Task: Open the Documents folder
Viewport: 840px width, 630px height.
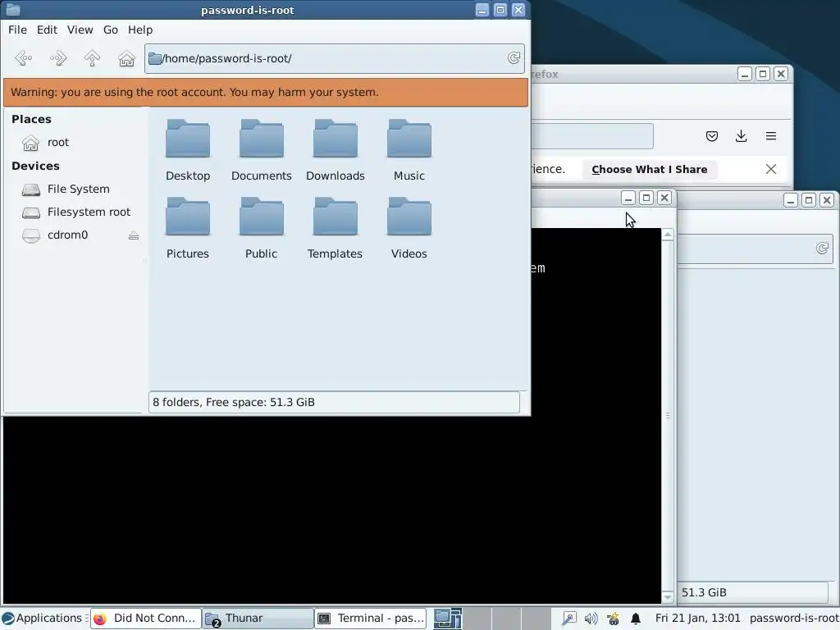Action: coord(262,150)
